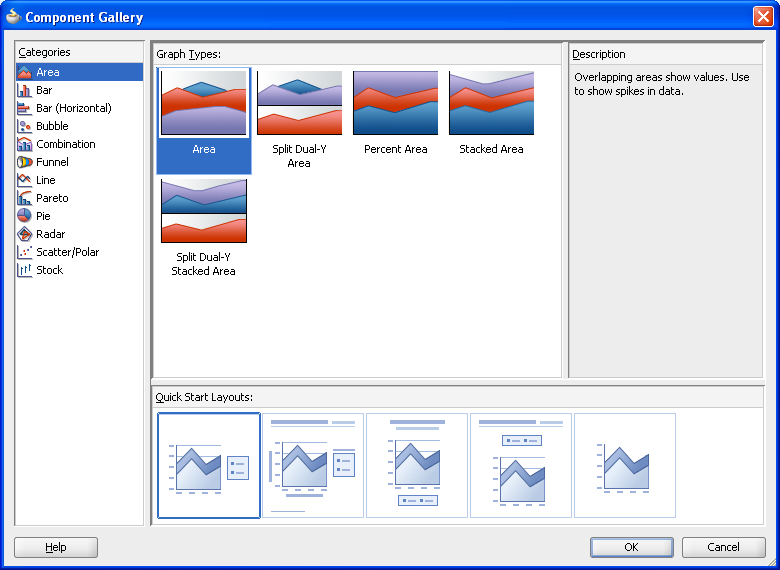Screen dimensions: 780x570
Task: Click the Bubble text label
Action: point(52,126)
